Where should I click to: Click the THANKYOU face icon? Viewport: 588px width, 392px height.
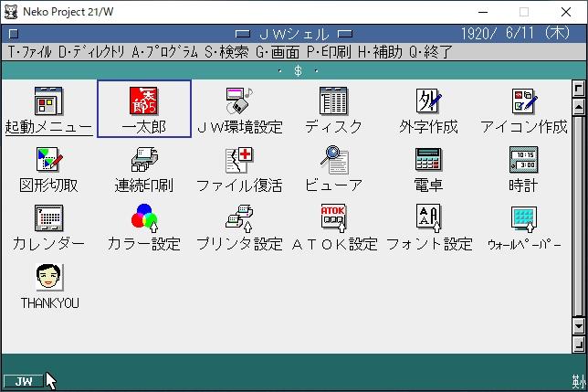[49, 277]
